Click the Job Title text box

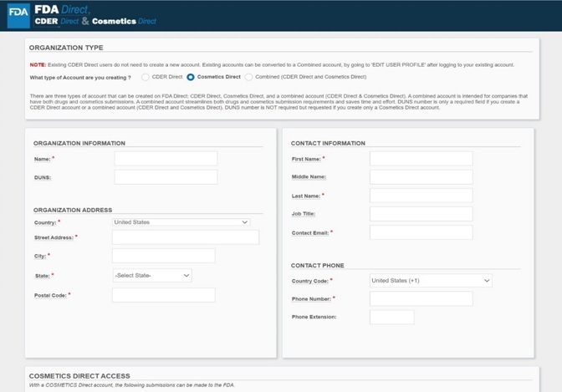tap(421, 214)
